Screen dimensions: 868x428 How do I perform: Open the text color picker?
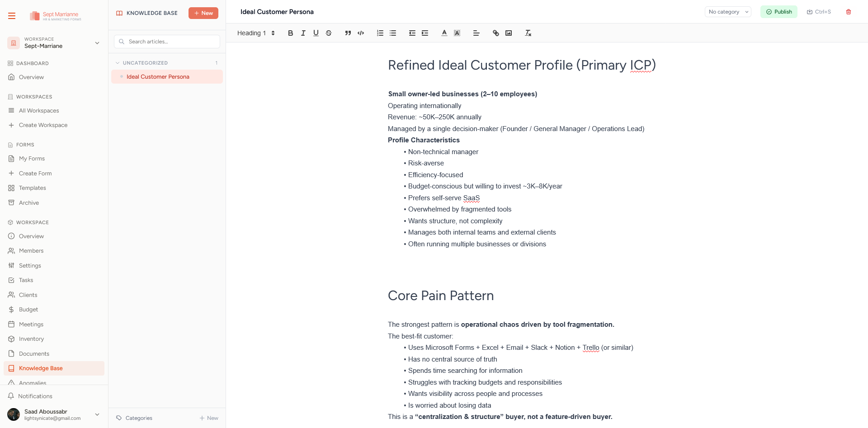(444, 33)
